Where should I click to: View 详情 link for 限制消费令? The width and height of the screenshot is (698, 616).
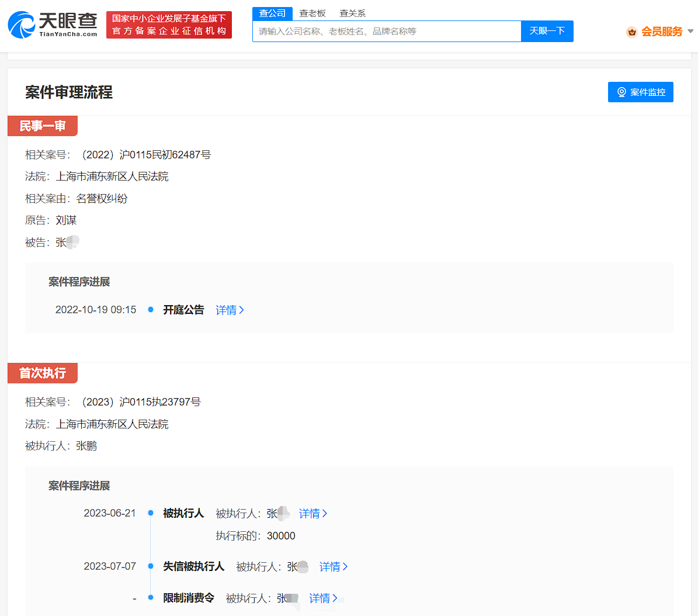point(323,598)
